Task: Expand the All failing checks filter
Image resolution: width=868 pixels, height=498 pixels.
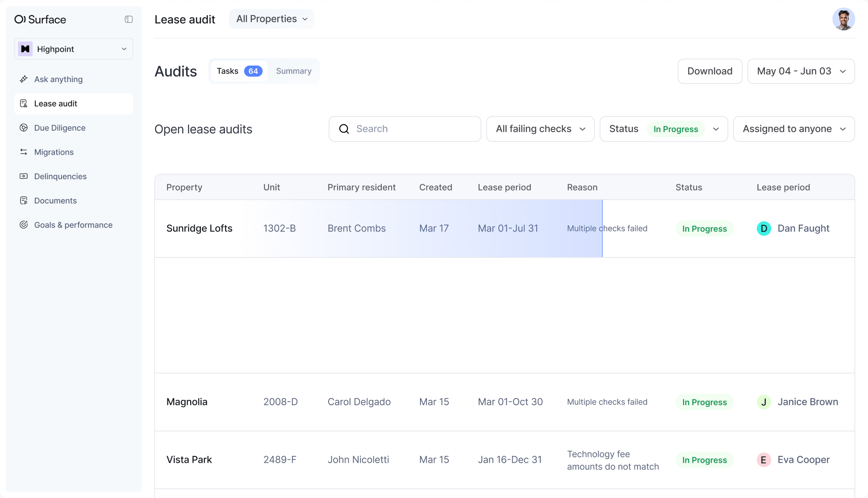Action: [x=540, y=129]
